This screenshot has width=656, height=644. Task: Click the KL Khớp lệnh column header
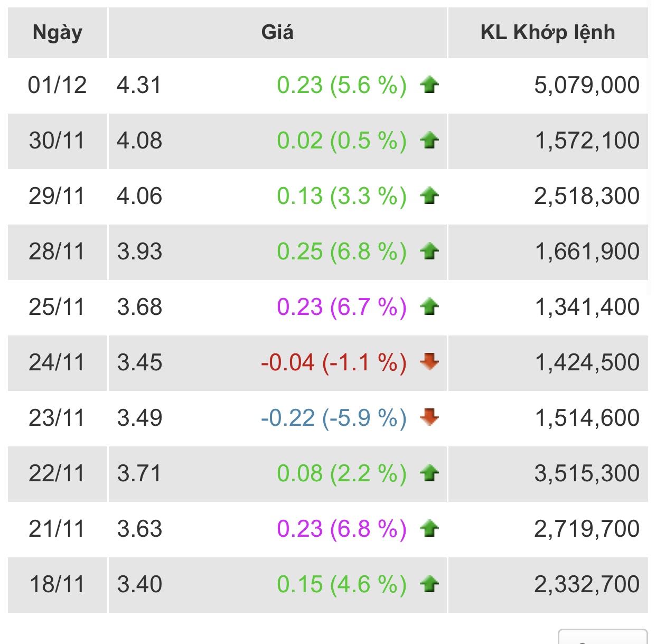[548, 33]
